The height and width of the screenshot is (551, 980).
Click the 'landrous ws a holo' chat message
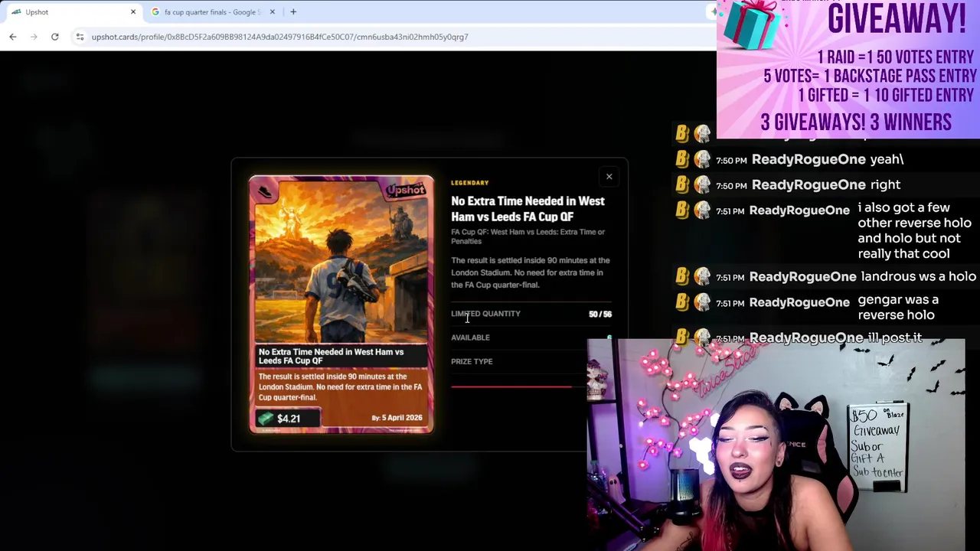coord(918,276)
